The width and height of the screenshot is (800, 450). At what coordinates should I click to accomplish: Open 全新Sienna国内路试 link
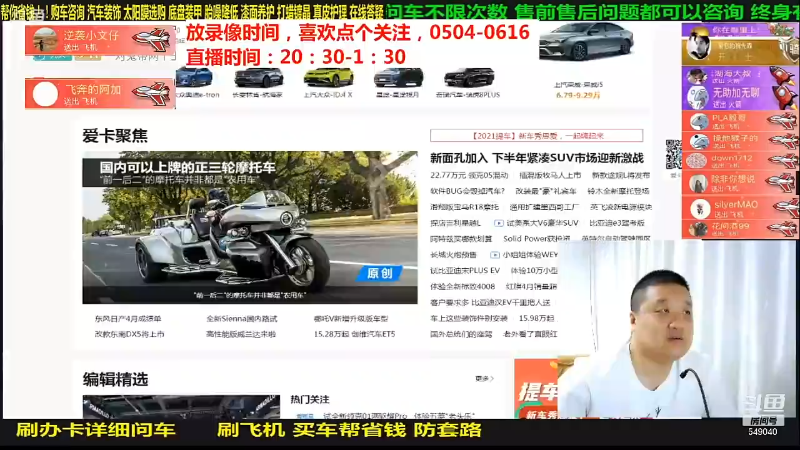241,318
